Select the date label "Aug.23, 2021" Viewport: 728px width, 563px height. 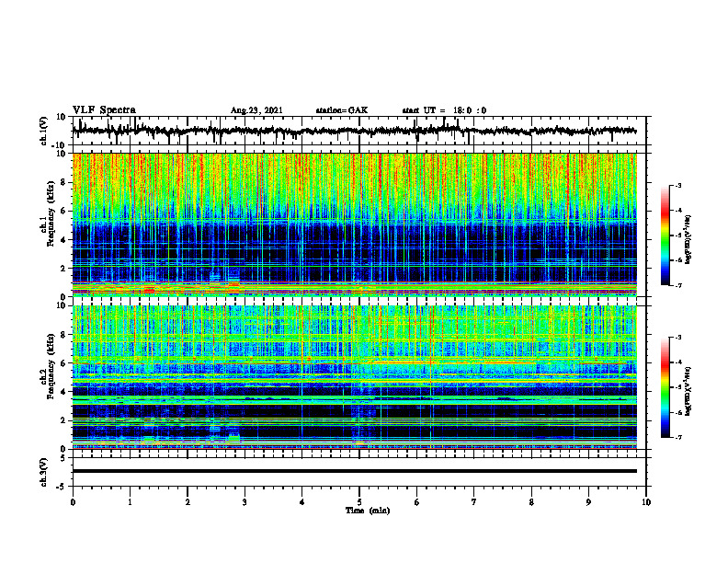coord(256,110)
